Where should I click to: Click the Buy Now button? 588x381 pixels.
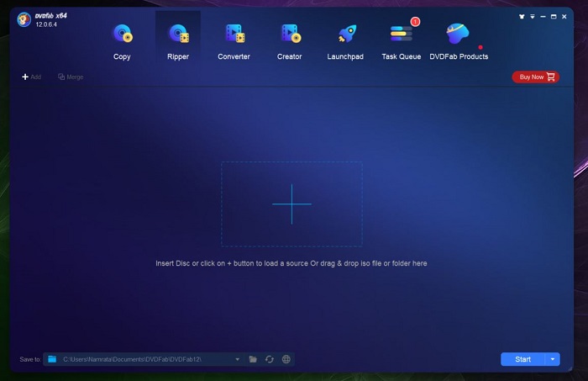[x=536, y=77]
